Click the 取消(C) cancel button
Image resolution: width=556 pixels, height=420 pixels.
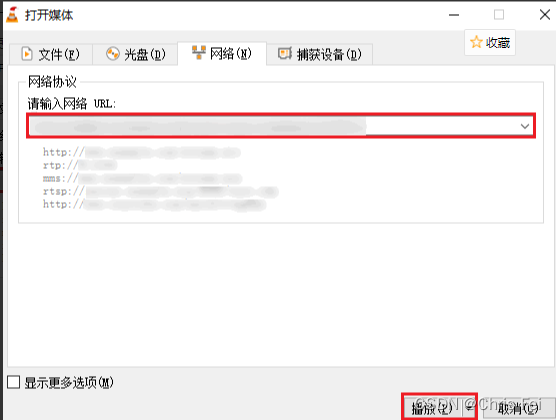pos(518,408)
